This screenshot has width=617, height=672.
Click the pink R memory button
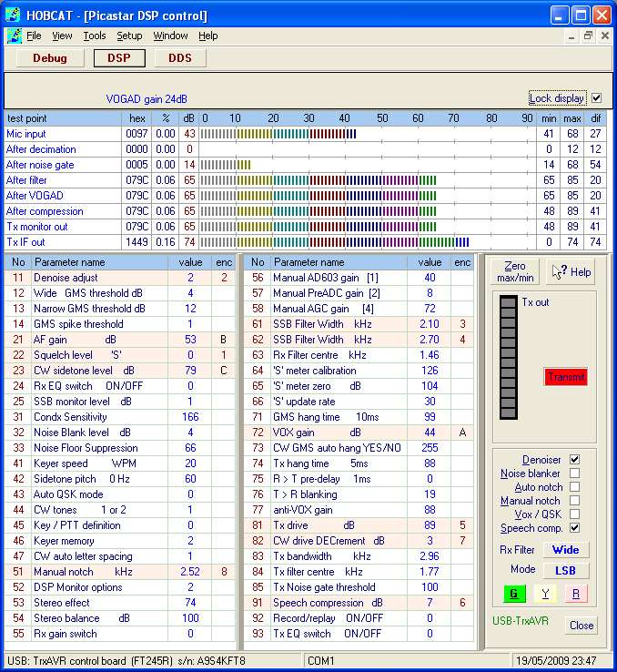(574, 594)
